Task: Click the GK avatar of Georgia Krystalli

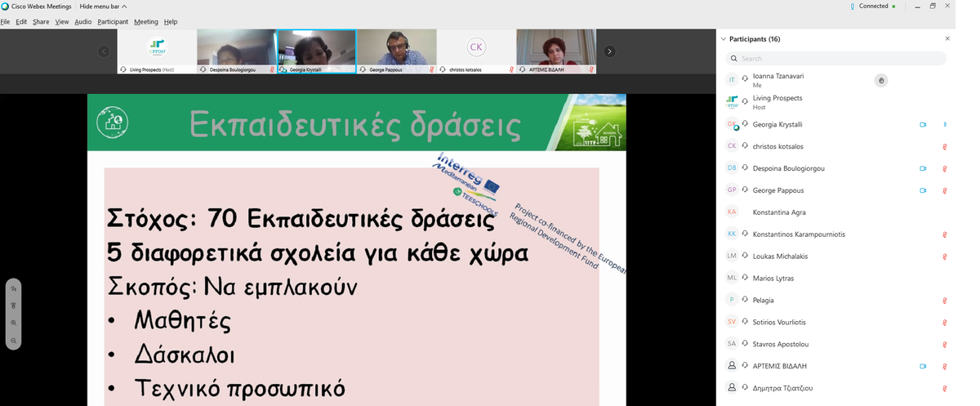Action: tap(733, 124)
